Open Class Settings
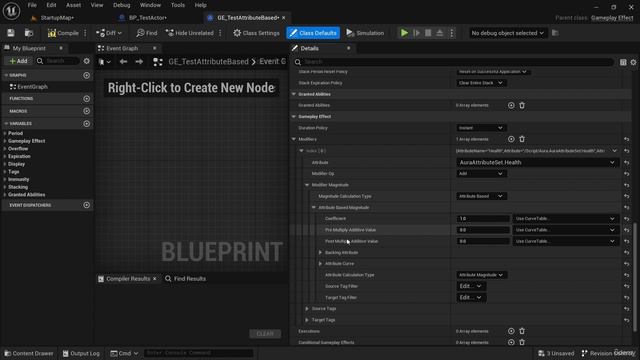 (x=256, y=33)
